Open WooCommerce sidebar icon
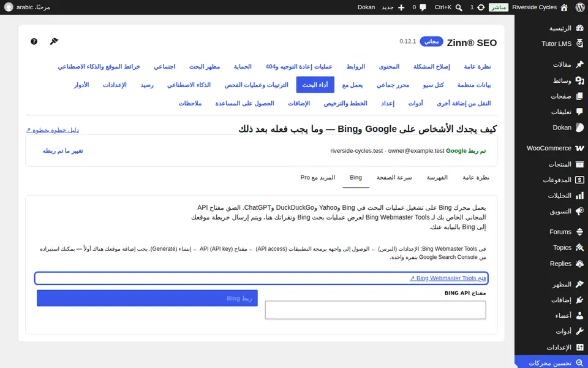This screenshot has width=588, height=368. [580, 148]
